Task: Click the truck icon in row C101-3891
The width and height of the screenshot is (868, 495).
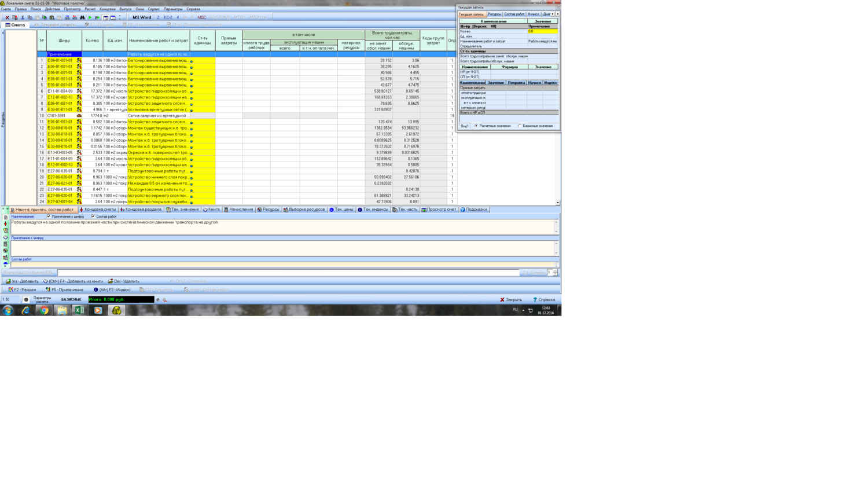Action: coord(79,116)
